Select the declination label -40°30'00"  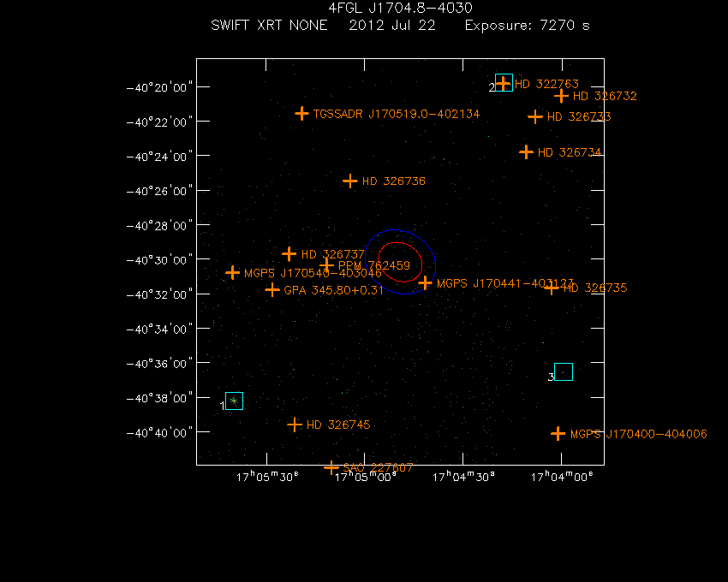pos(159,260)
